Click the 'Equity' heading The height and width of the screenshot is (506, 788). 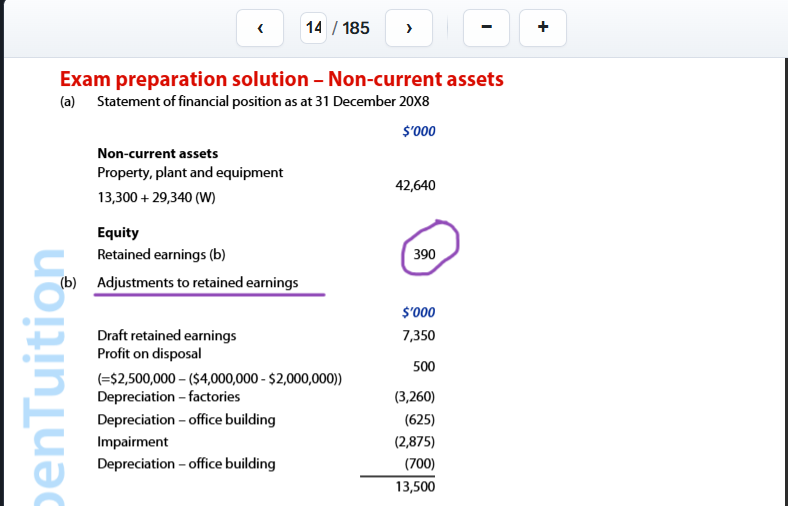point(118,233)
